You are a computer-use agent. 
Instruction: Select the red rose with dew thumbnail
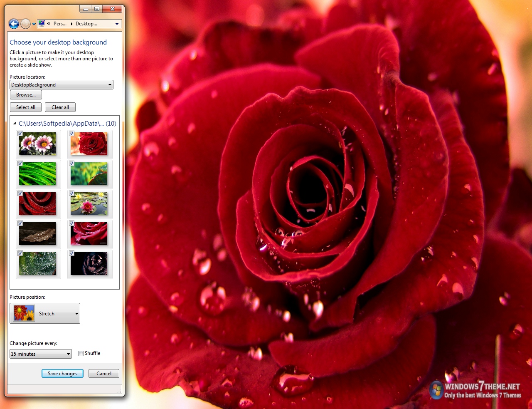[89, 144]
